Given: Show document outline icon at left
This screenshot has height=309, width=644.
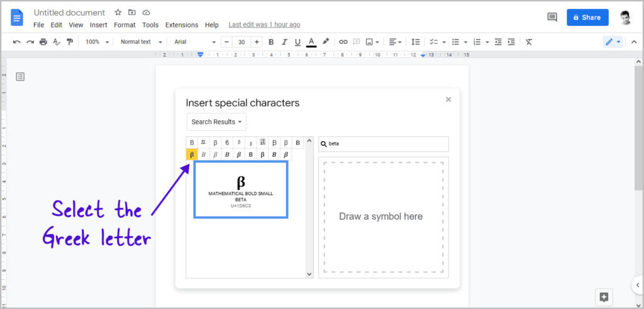Looking at the screenshot, I should (20, 76).
